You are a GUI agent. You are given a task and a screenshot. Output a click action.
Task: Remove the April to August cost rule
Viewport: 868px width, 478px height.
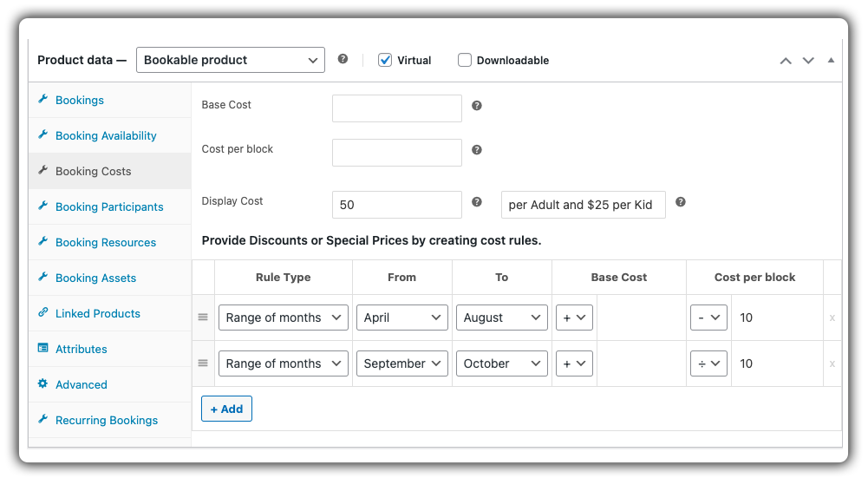click(832, 318)
